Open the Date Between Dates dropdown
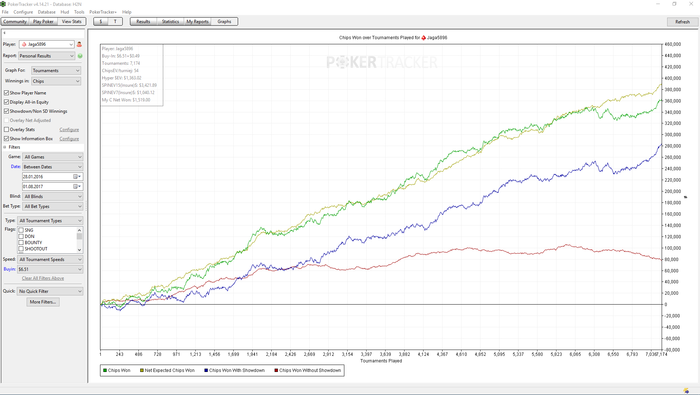 (53, 167)
